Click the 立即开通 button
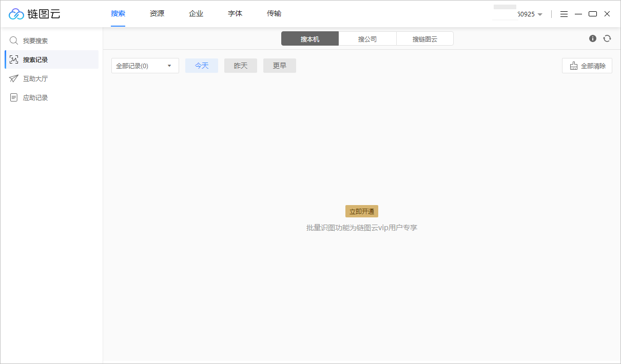 pos(361,211)
